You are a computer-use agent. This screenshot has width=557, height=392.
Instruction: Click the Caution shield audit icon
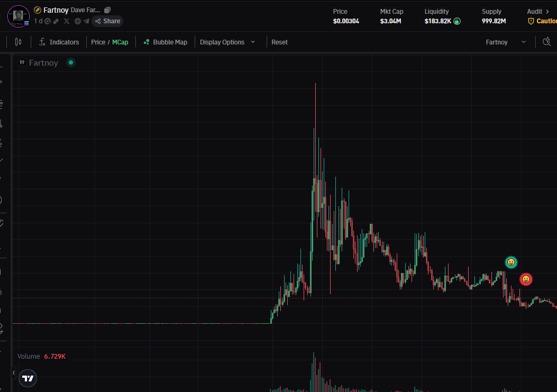531,21
